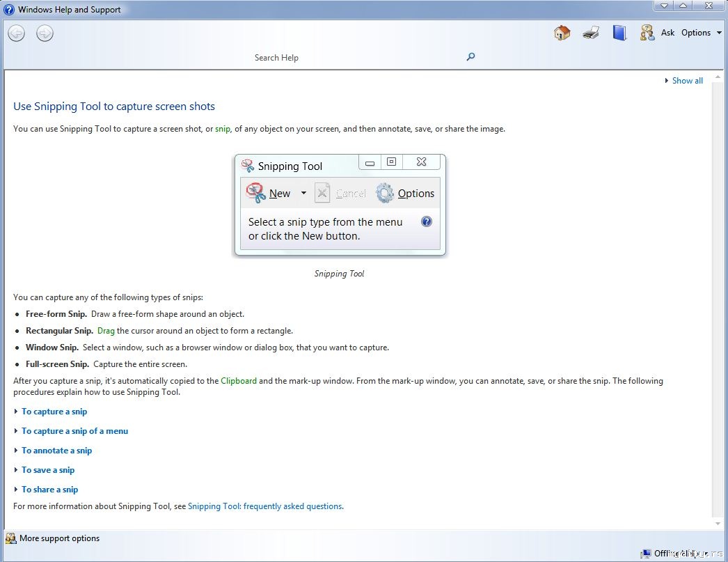Click the New snip scissors icon

(x=255, y=193)
